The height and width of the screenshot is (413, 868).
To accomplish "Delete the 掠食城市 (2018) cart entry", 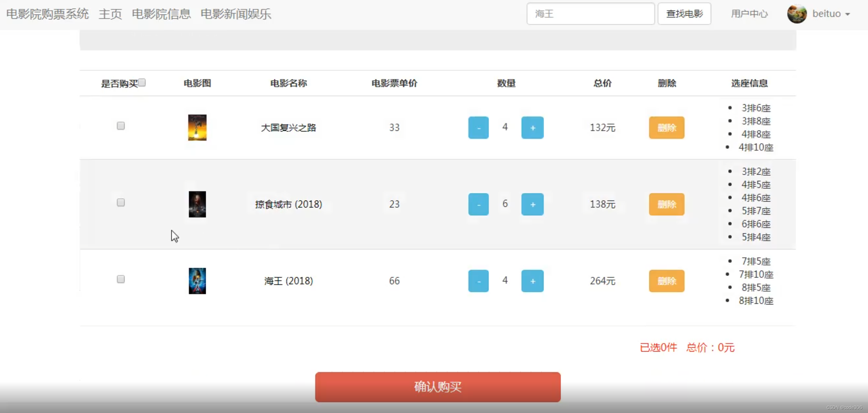I will click(667, 204).
